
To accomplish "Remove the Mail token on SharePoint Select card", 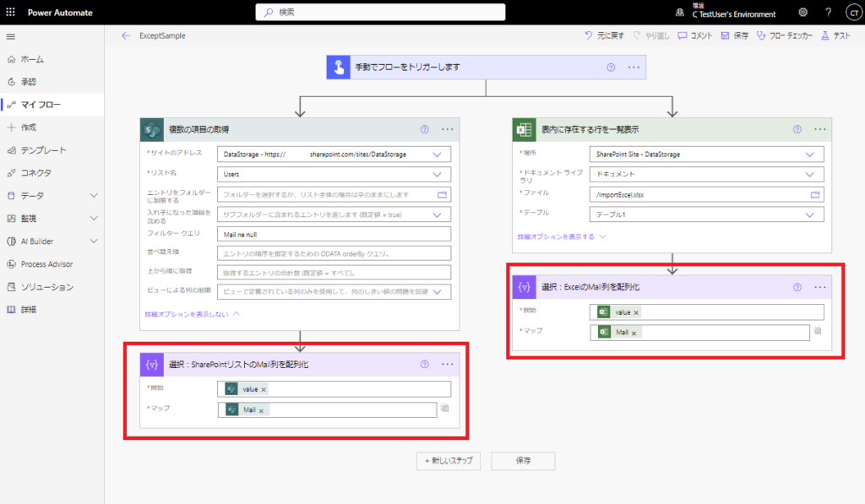I will [x=261, y=410].
